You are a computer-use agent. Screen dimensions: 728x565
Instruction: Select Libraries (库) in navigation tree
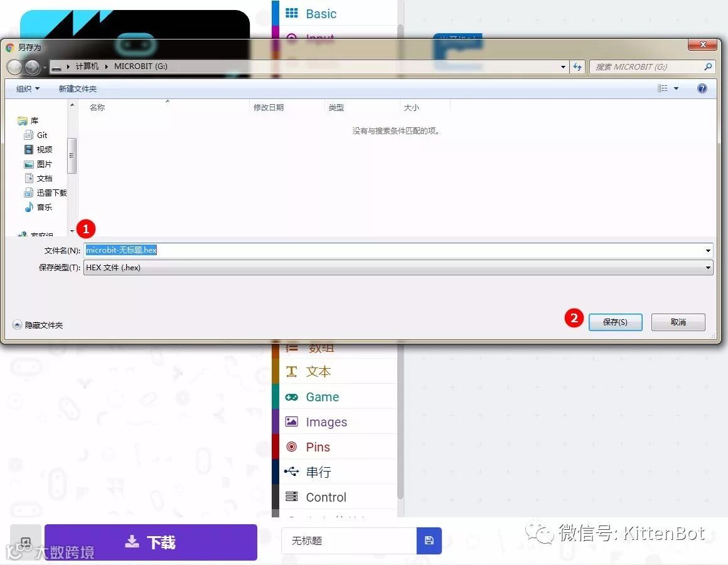pyautogui.click(x=28, y=120)
